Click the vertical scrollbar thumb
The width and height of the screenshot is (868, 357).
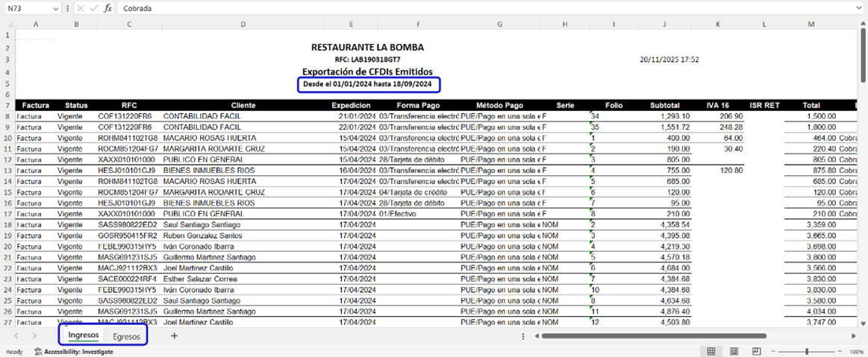[864, 54]
